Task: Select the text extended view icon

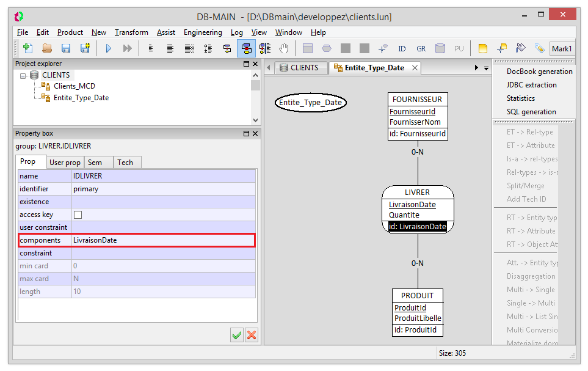Action: coord(189,48)
